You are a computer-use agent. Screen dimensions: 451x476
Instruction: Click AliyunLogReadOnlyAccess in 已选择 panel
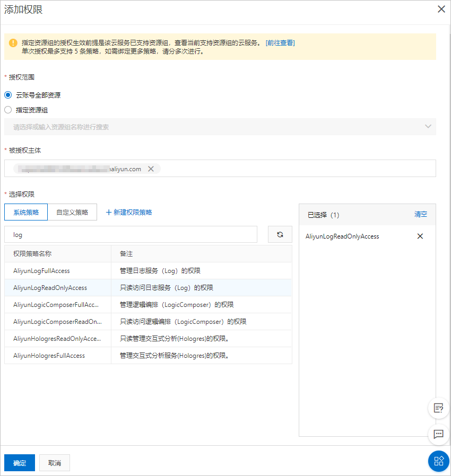click(342, 236)
